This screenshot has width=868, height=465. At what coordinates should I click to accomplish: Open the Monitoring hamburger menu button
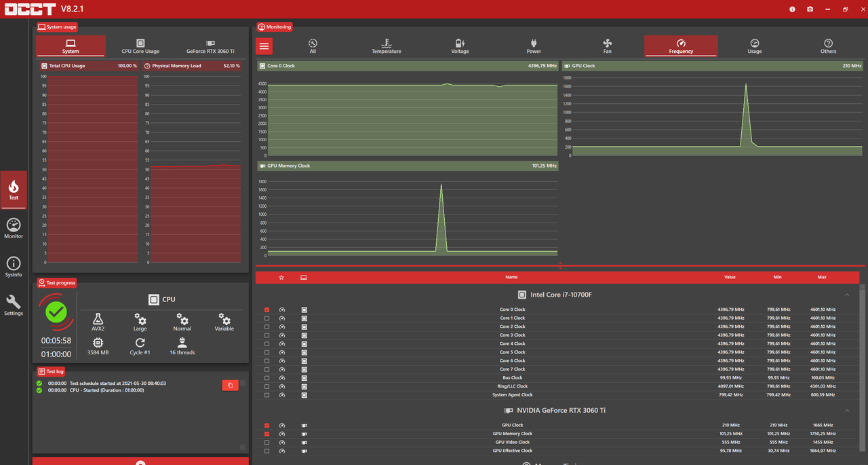(264, 46)
